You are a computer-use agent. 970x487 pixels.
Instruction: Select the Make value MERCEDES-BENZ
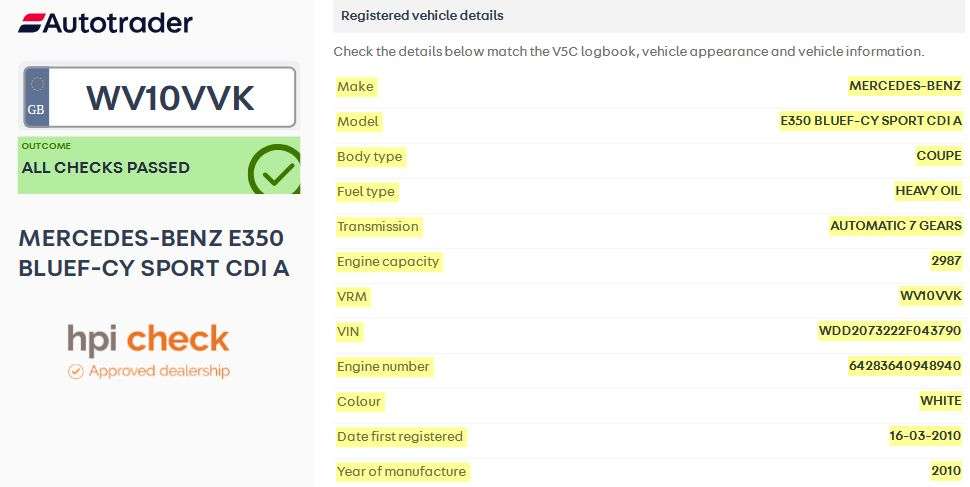(x=904, y=86)
